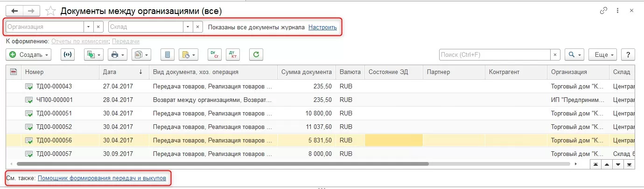Open the Еще menu
This screenshot has width=644, height=189.
tap(603, 54)
